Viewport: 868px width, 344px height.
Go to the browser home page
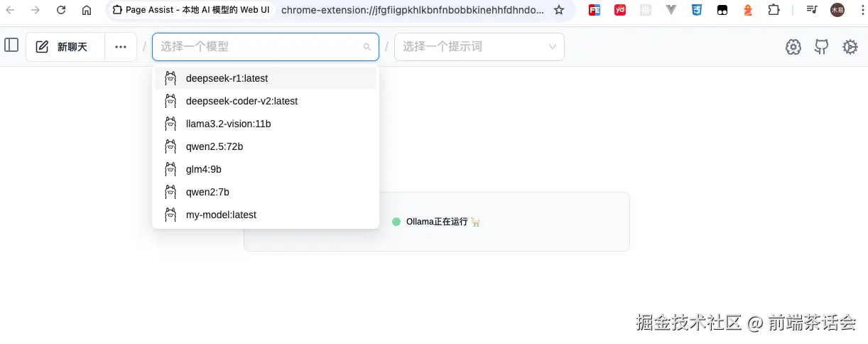click(x=87, y=10)
